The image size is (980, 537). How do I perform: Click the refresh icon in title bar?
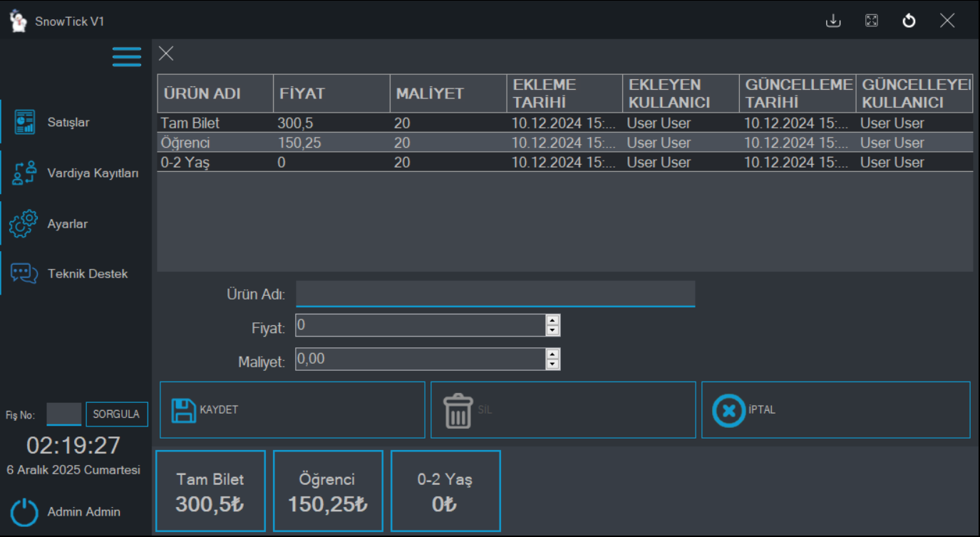tap(909, 21)
